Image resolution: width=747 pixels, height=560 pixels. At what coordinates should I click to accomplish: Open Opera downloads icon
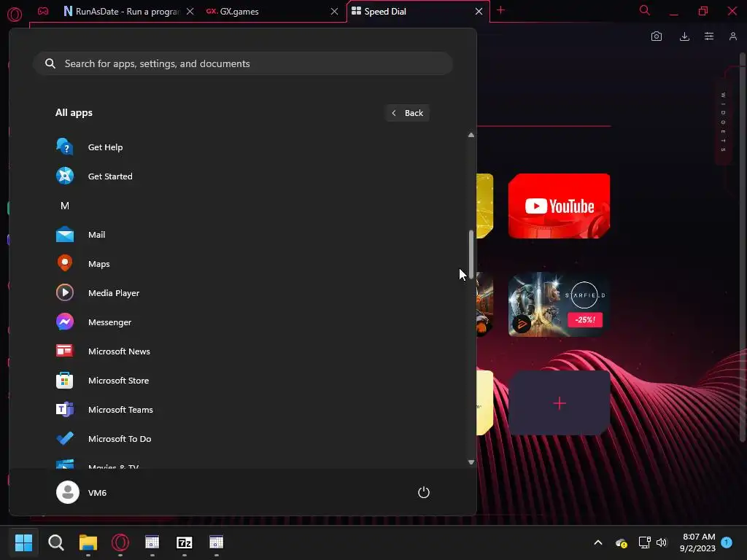684,36
